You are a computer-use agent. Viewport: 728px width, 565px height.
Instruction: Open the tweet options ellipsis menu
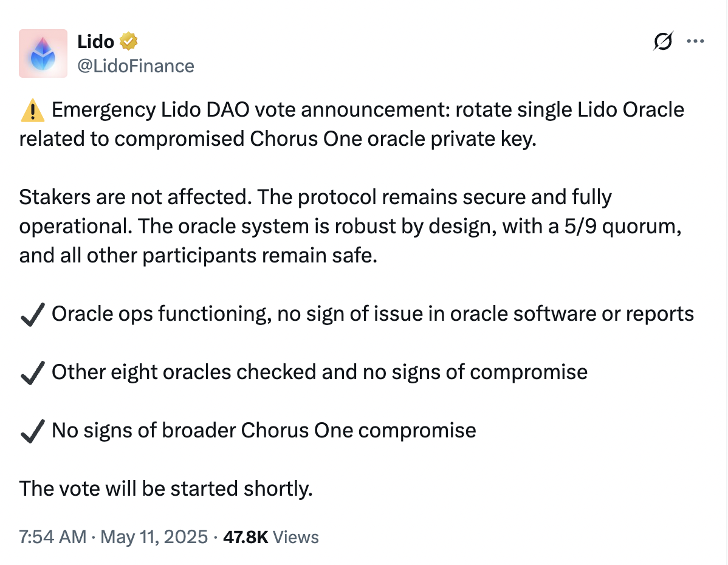[x=695, y=41]
